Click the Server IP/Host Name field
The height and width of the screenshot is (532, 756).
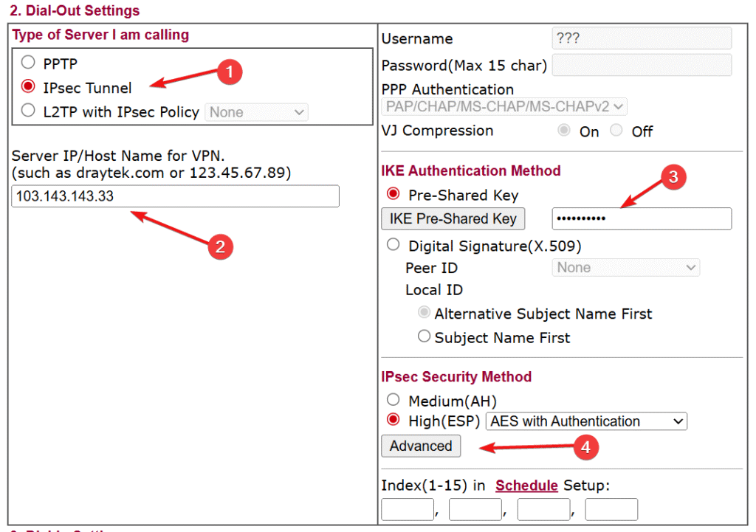pos(175,196)
